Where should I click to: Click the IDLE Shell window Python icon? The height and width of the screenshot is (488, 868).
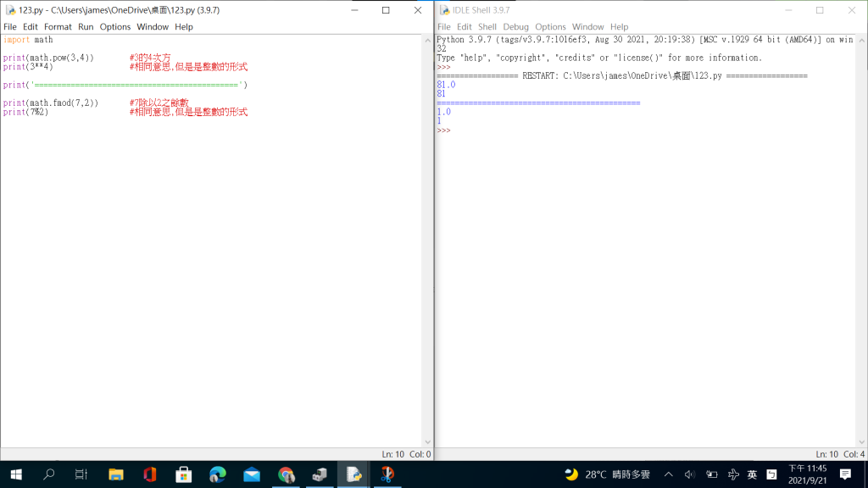pyautogui.click(x=444, y=10)
